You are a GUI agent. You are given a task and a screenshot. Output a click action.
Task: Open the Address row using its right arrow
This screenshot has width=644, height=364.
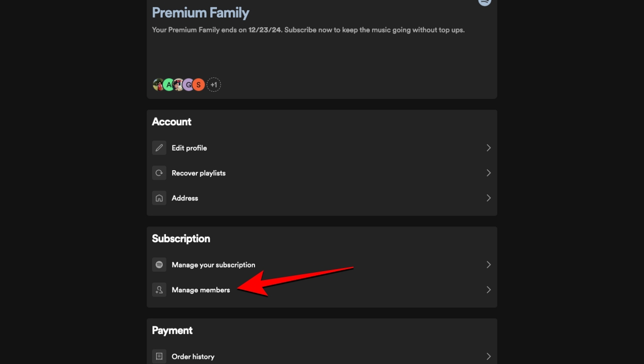(488, 197)
